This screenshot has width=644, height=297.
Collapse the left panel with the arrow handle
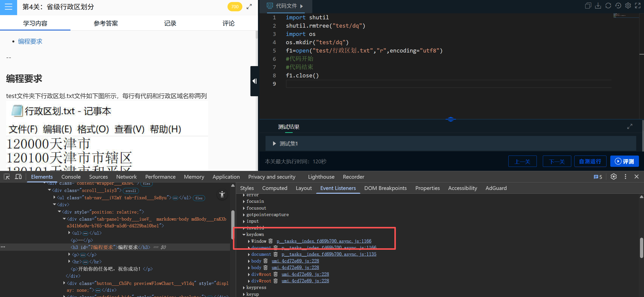pos(254,81)
